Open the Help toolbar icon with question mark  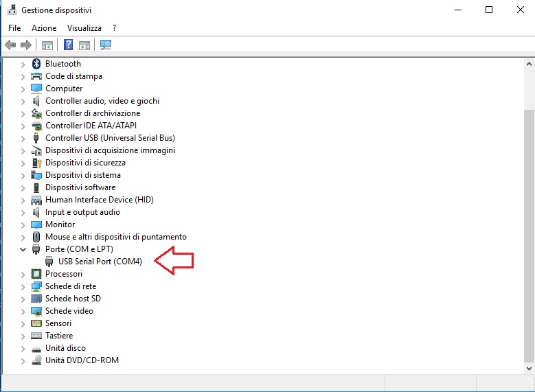tap(68, 45)
